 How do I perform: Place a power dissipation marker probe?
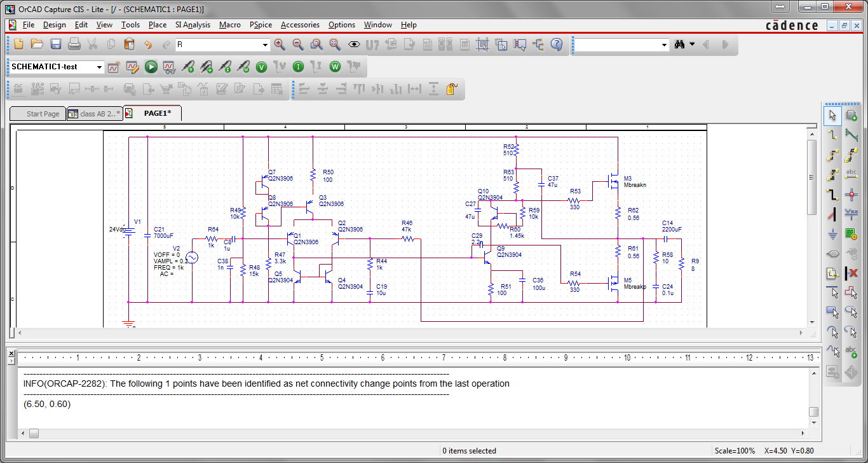click(x=243, y=67)
